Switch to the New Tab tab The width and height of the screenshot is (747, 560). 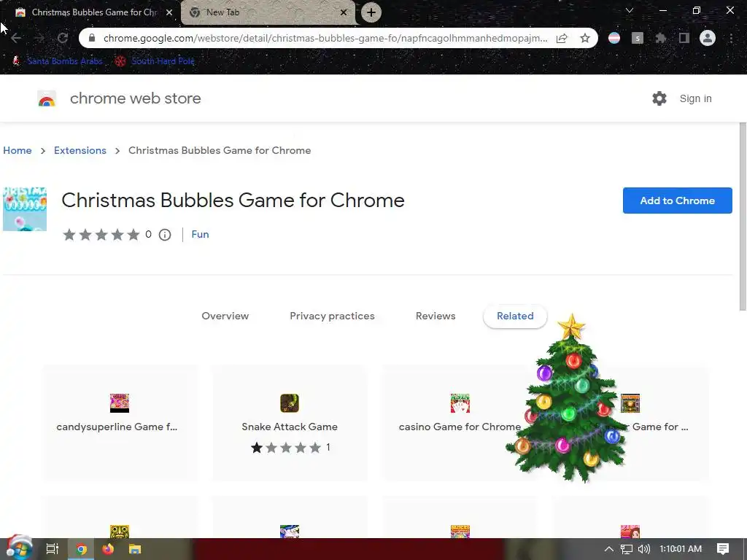(268, 12)
